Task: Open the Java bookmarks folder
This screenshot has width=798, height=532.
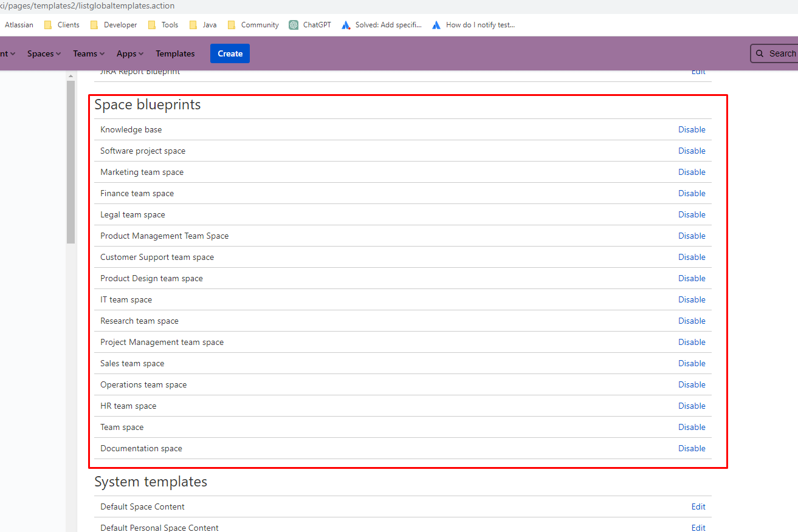Action: point(208,24)
